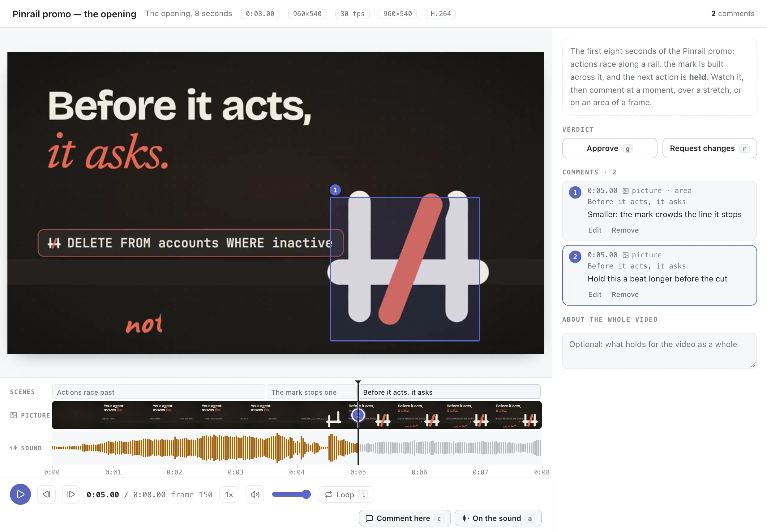Remove the comment 'Smaller: the mark crowds the line'
The image size is (767, 532).
click(x=625, y=230)
